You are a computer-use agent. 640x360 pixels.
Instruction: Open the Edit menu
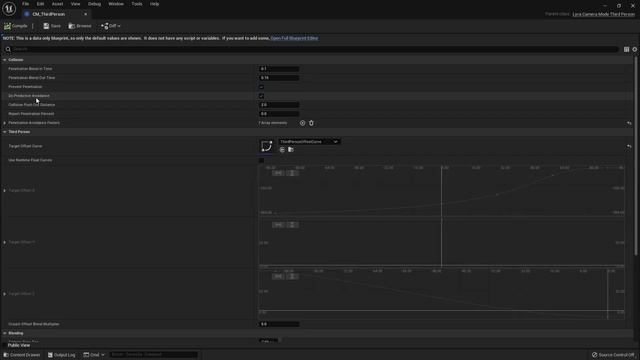pyautogui.click(x=40, y=4)
